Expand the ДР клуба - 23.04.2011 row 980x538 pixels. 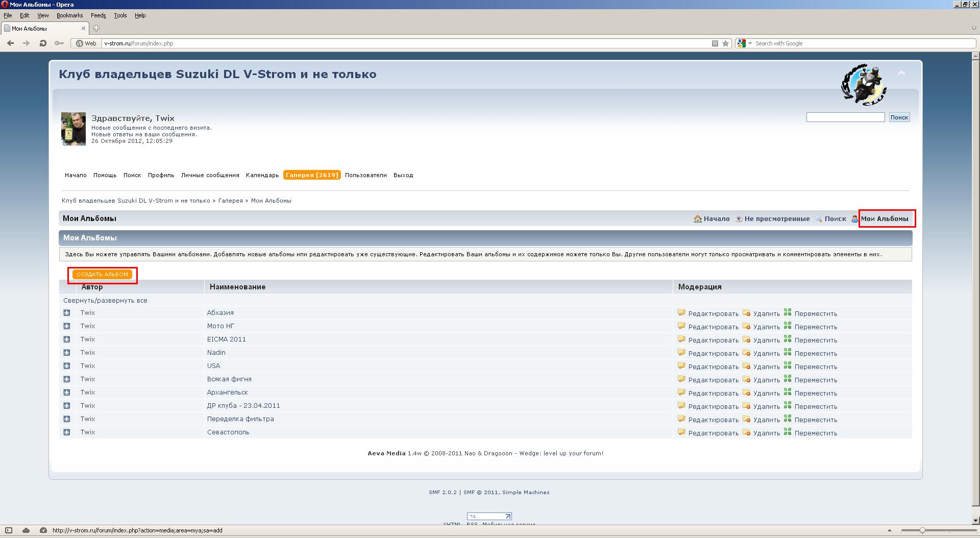67,406
